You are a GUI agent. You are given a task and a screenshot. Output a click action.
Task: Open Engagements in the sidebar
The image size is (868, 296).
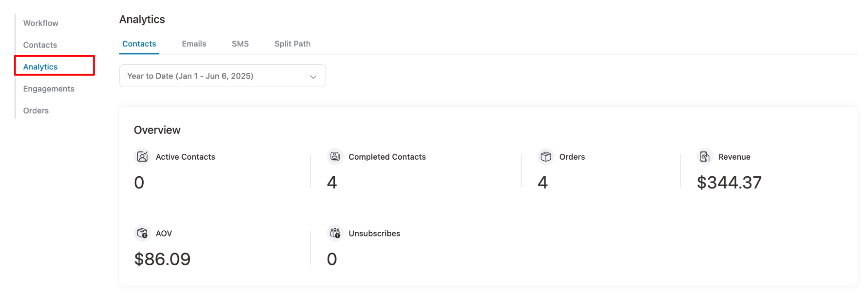point(49,89)
